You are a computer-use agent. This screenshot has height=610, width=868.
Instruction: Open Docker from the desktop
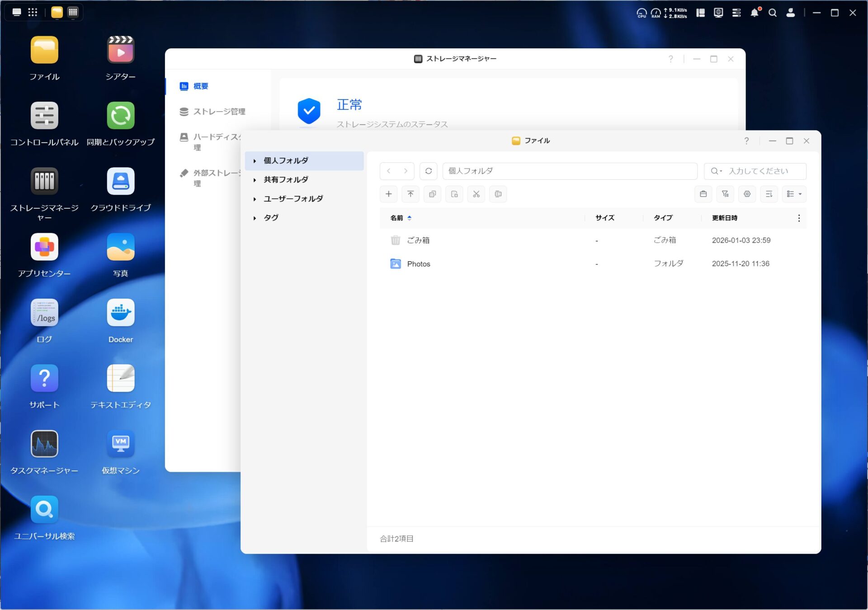[x=120, y=313]
